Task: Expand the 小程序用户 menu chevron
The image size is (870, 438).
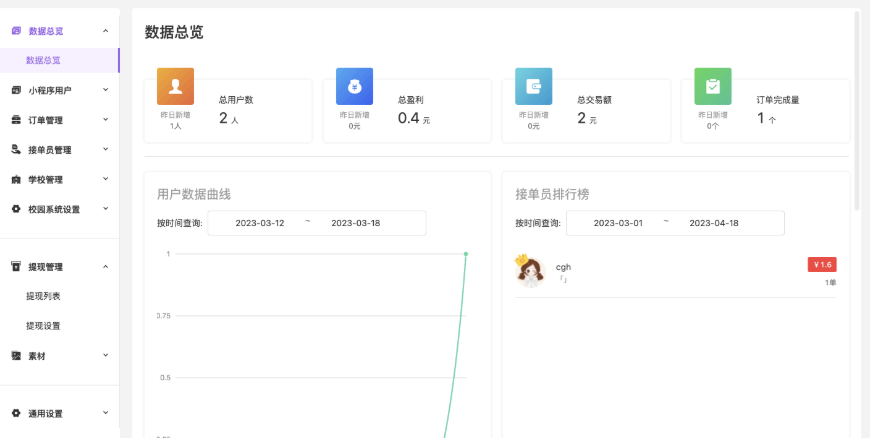Action: click(105, 90)
